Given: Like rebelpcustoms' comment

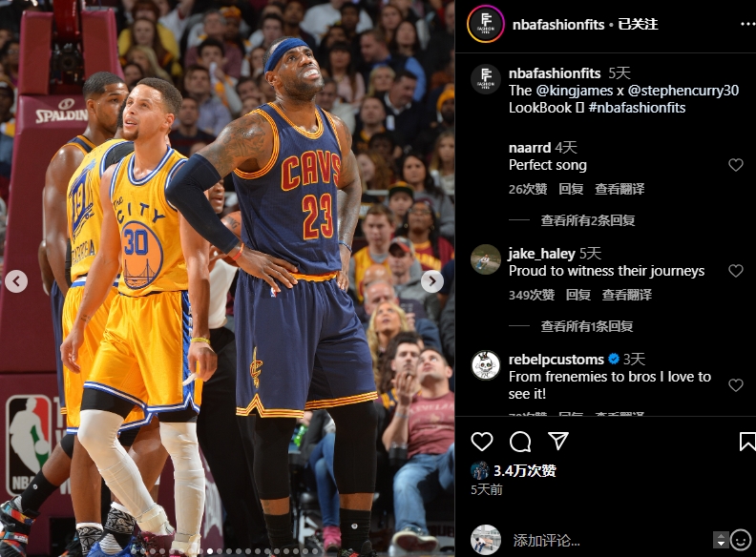Looking at the screenshot, I should point(735,385).
